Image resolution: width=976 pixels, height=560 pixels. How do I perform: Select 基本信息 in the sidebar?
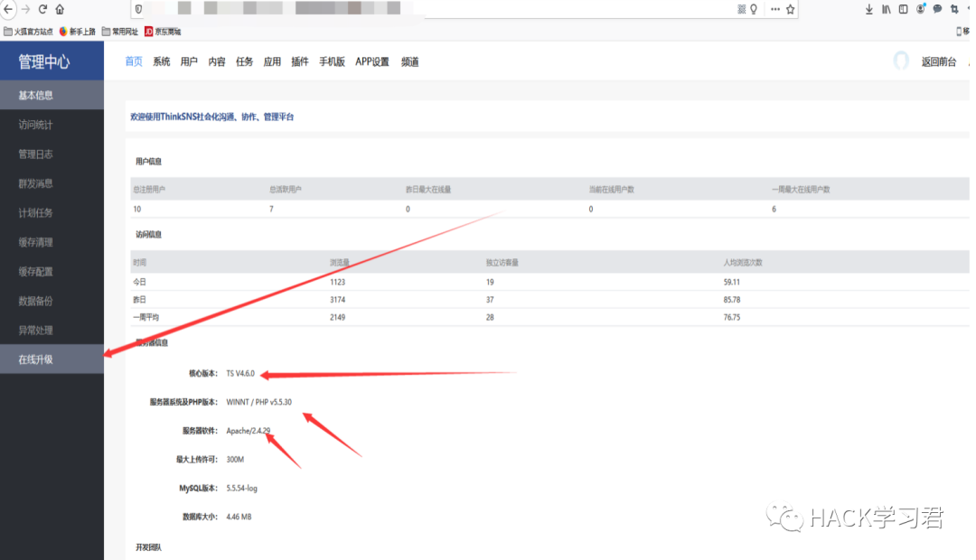[x=52, y=95]
